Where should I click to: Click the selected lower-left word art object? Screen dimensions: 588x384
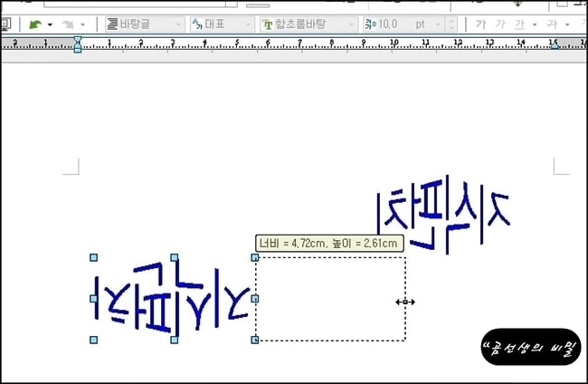pos(173,299)
